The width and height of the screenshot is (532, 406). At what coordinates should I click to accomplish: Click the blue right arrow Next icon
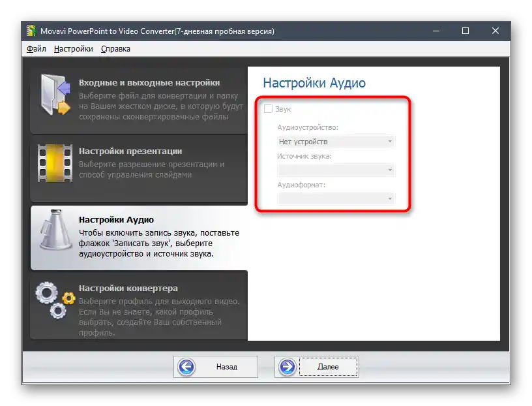point(288,367)
